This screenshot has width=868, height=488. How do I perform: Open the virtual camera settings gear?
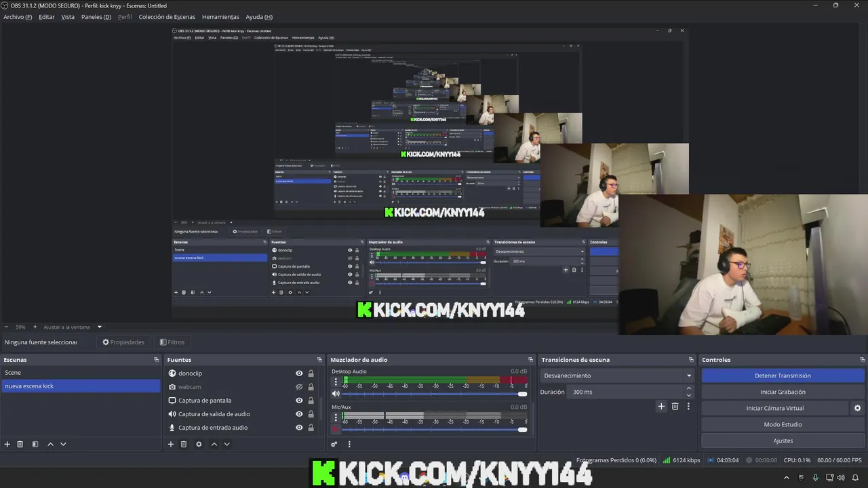[x=857, y=408]
